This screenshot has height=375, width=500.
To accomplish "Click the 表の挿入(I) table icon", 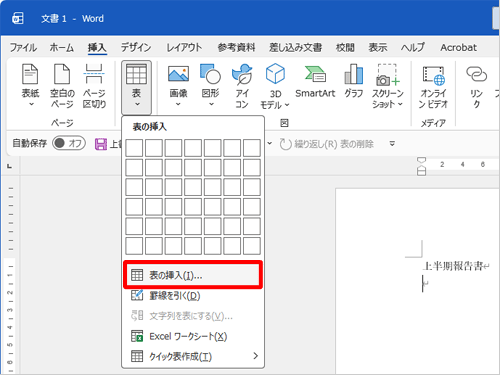I will coord(137,275).
